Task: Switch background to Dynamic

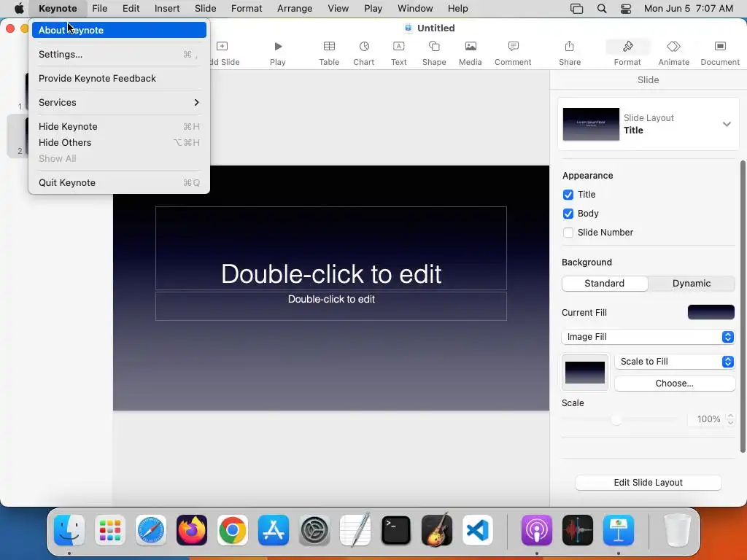Action: click(x=692, y=284)
